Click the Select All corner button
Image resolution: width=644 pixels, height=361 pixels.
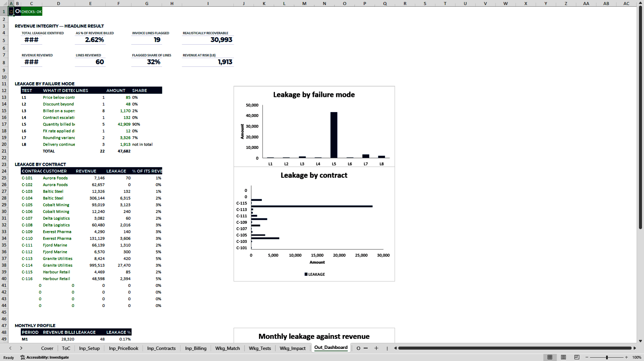[x=4, y=3]
